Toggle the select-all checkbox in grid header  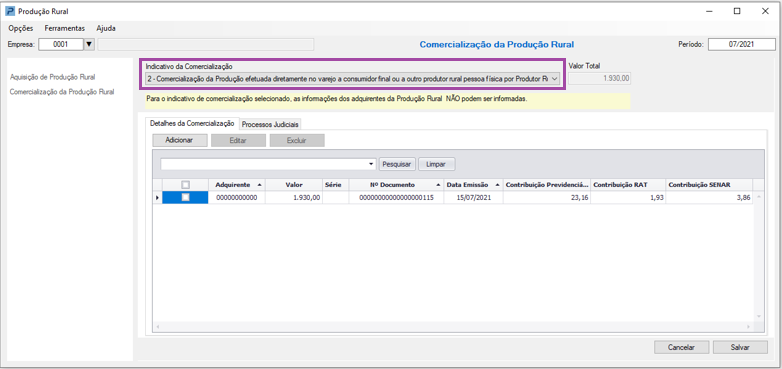(x=186, y=184)
